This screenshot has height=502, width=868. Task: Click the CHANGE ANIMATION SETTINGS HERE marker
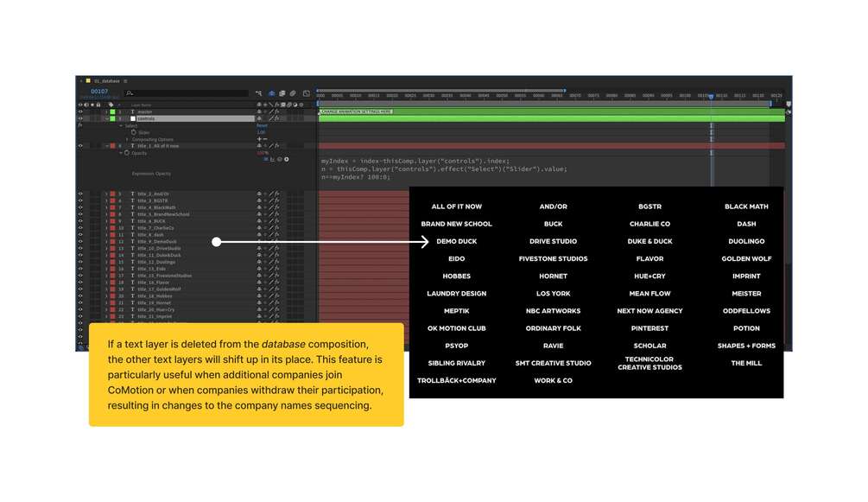tap(357, 112)
